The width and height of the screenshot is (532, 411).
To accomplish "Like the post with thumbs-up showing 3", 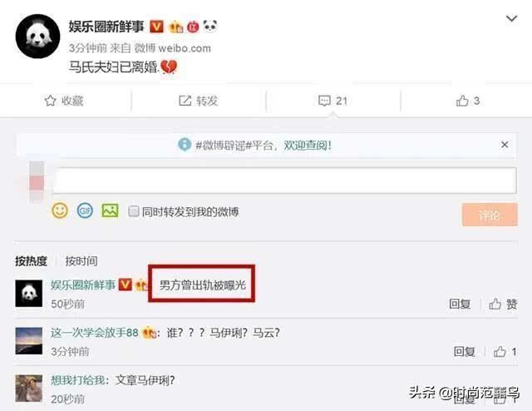I will point(462,101).
